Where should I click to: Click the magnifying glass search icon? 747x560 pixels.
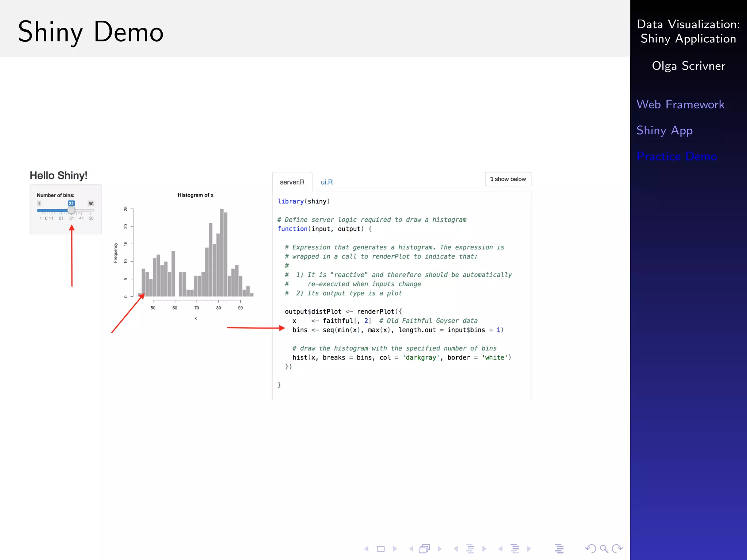pyautogui.click(x=604, y=549)
